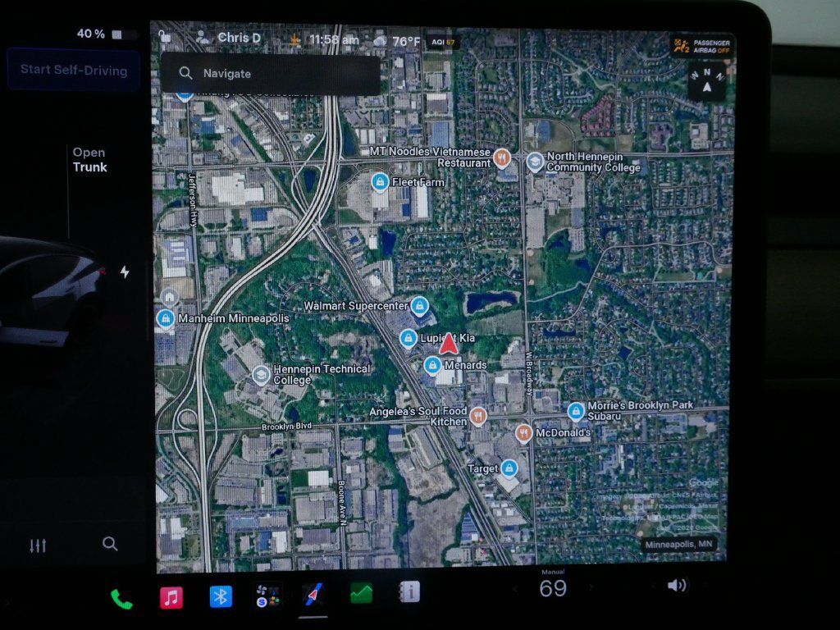This screenshot has height=630, width=840.
Task: Select North Hennepin Community College pin
Action: click(x=535, y=162)
